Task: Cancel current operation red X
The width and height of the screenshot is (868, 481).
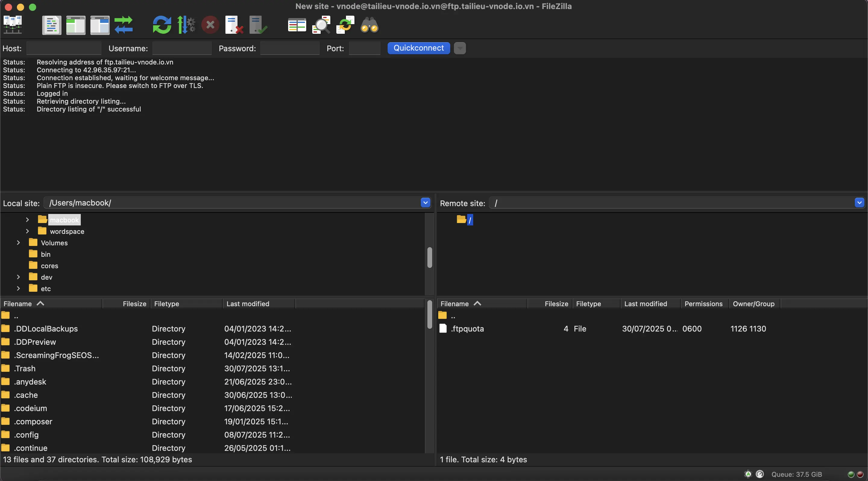Action: (210, 25)
